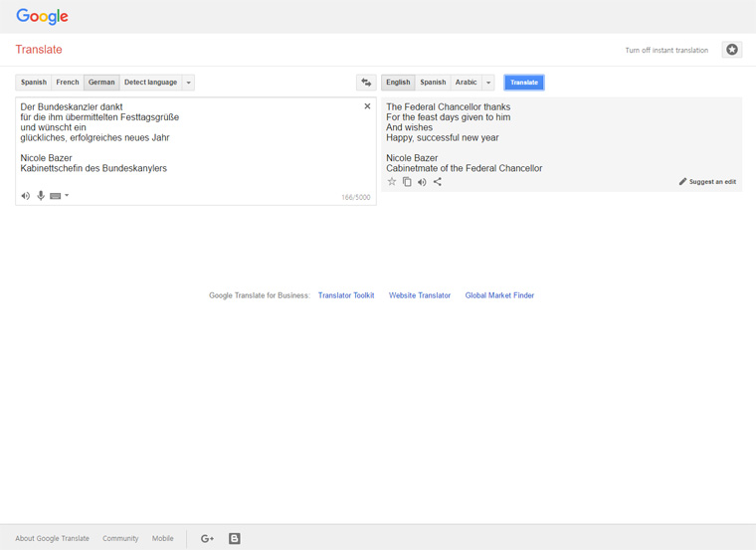Expand input tools dropdown arrow

[67, 195]
